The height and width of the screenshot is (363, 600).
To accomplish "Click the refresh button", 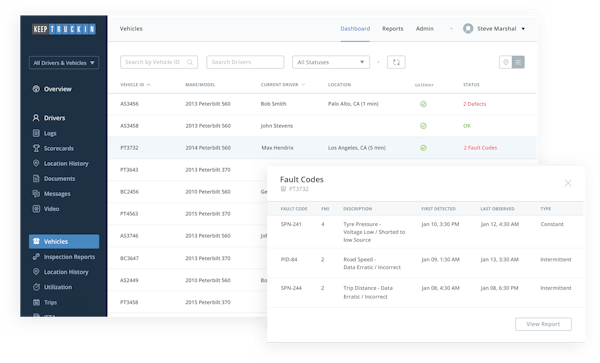I will [396, 62].
